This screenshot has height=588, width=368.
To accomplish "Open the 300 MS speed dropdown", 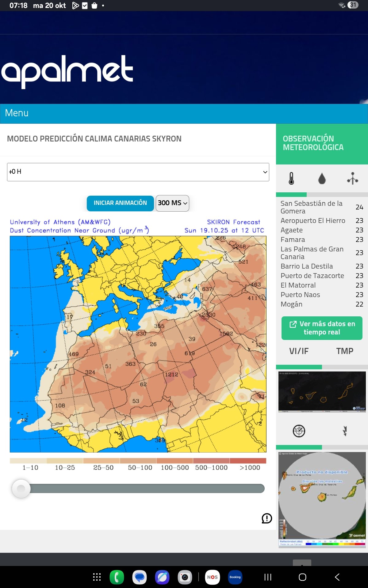I will coord(172,203).
